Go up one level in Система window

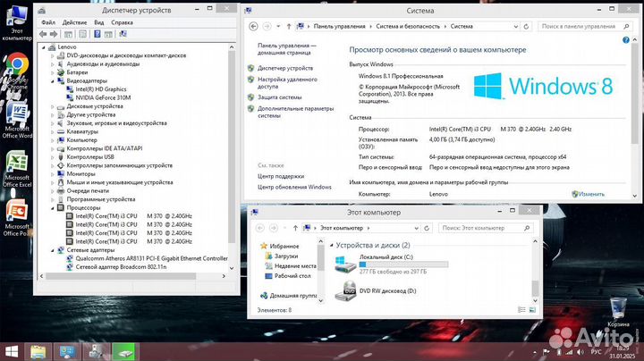click(x=289, y=26)
